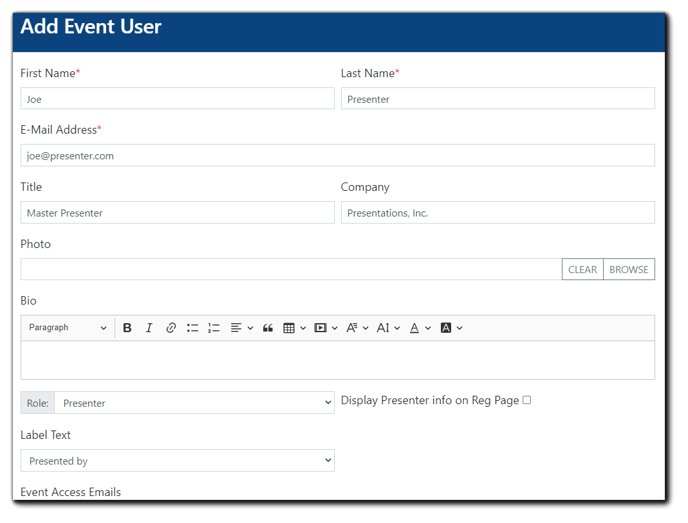Create a bulleted list in Bio
The width and height of the screenshot is (688, 523).
[192, 328]
